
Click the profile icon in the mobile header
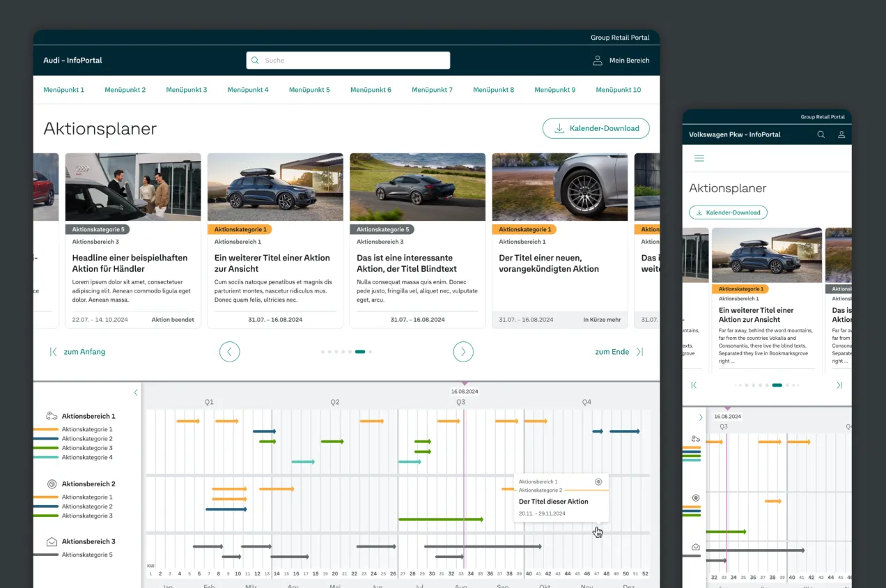tap(841, 134)
